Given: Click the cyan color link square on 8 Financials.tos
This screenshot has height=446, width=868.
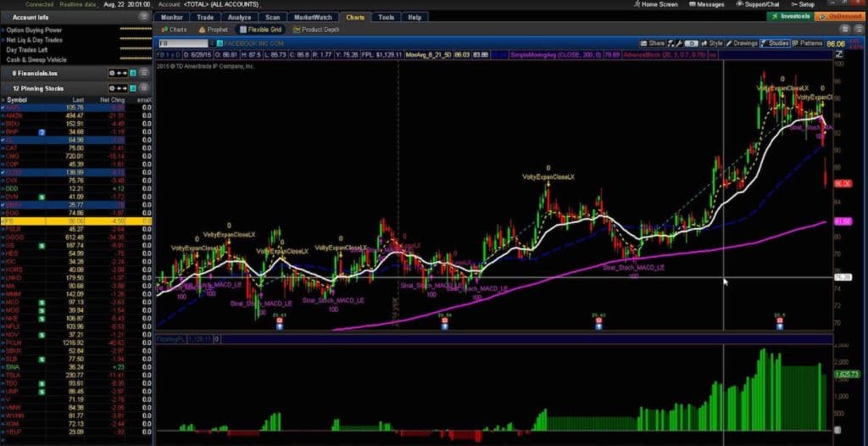Looking at the screenshot, I should tap(133, 73).
